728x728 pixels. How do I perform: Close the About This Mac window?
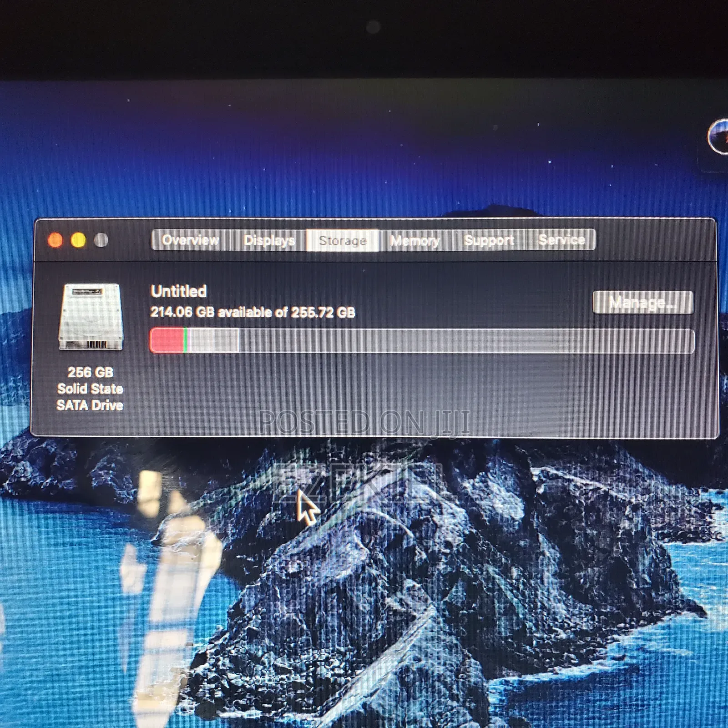[56, 240]
